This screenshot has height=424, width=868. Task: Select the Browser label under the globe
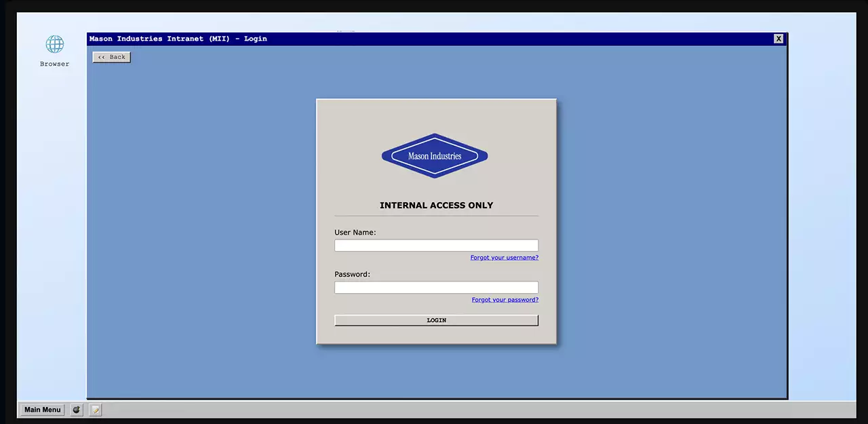pos(54,64)
